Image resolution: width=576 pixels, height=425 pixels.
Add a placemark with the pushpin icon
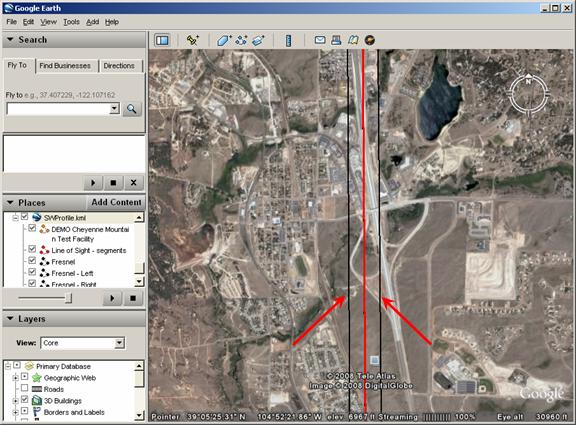(x=192, y=40)
